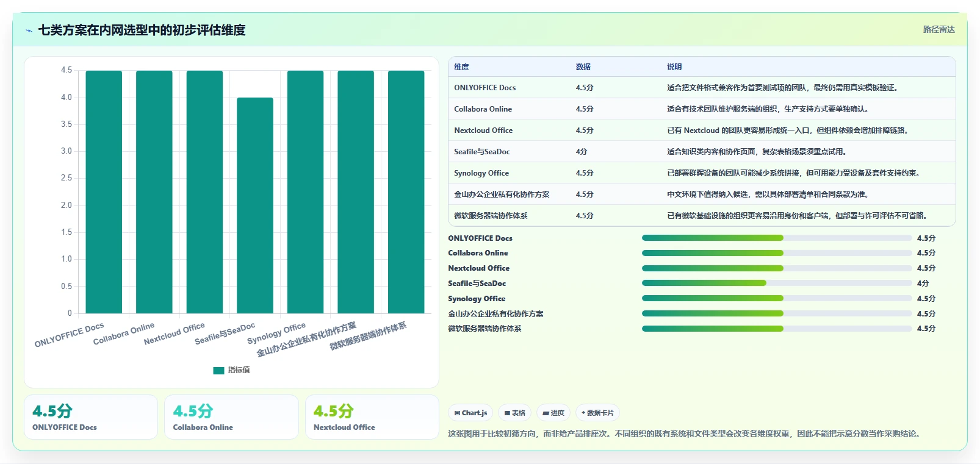Screen dimensions: 980x464
Task: Click the 4分 value after Seafile's progress bar
Action: [x=923, y=284]
